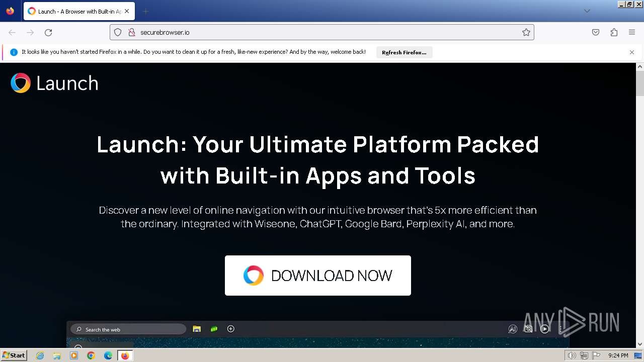Dismiss the Firefox refresh notification bar
This screenshot has width=644, height=362.
(632, 52)
